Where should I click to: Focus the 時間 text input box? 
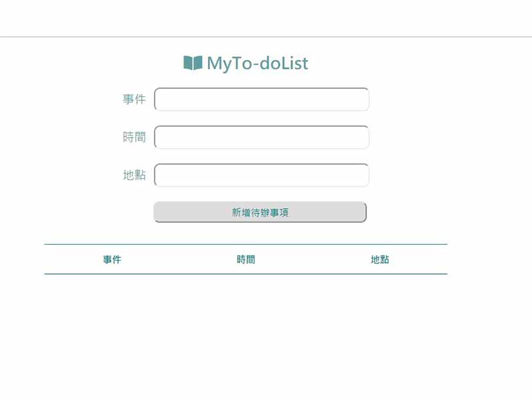coord(261,137)
